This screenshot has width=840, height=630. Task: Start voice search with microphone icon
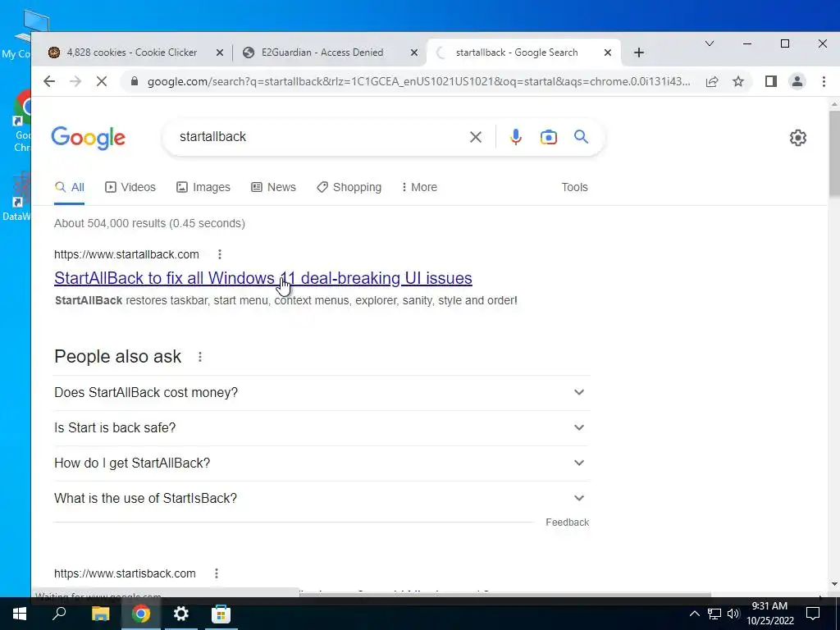(515, 137)
